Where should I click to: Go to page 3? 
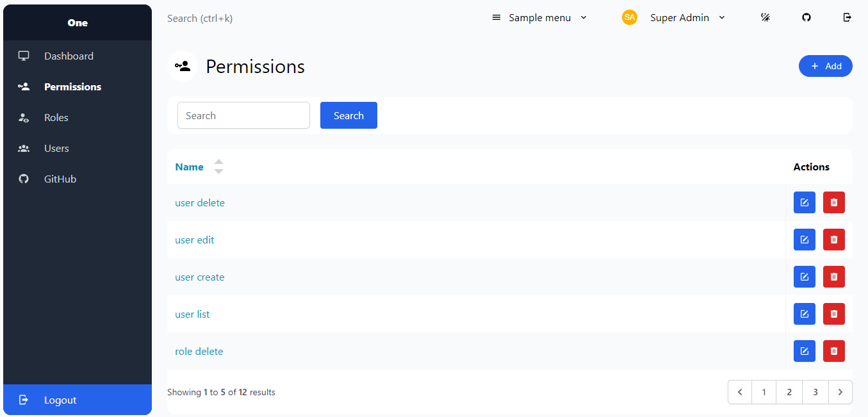click(x=815, y=392)
